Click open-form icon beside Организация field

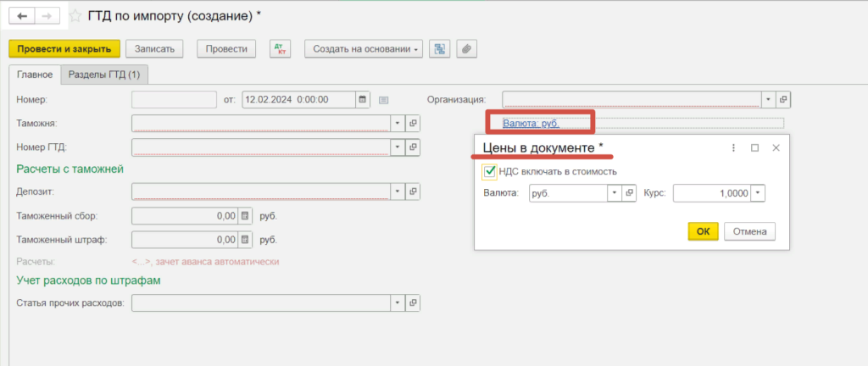[783, 99]
